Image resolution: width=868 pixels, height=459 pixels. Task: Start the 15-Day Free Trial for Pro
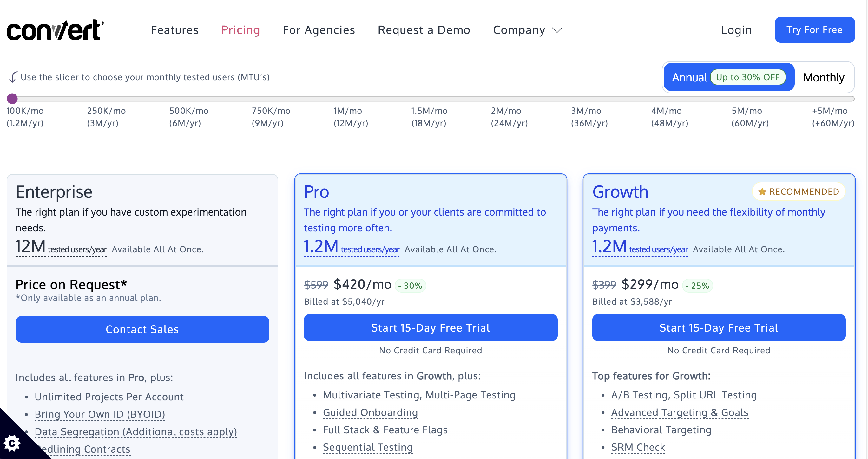click(431, 327)
